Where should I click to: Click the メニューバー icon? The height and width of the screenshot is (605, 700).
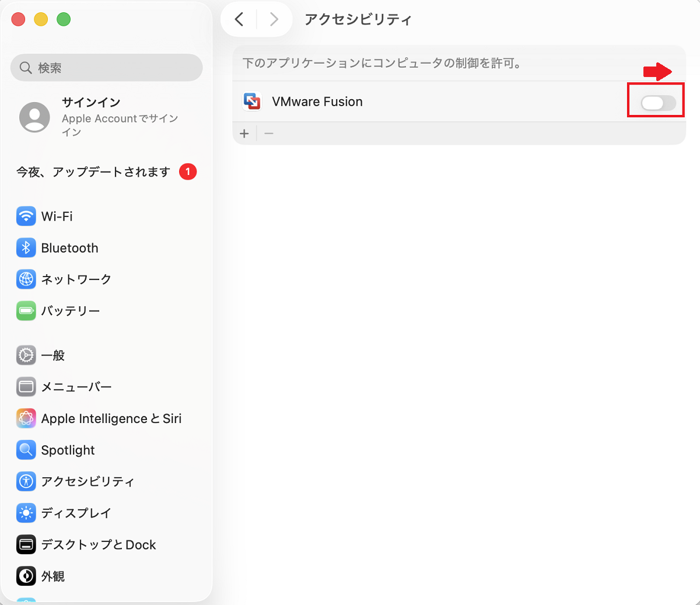(26, 387)
